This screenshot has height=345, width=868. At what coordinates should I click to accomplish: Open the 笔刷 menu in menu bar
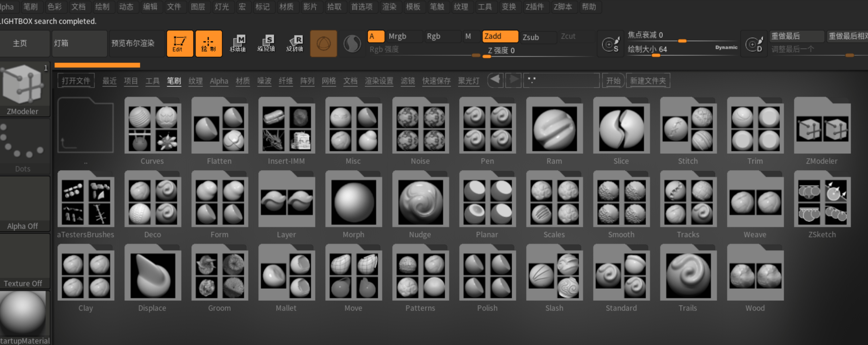coord(30,7)
